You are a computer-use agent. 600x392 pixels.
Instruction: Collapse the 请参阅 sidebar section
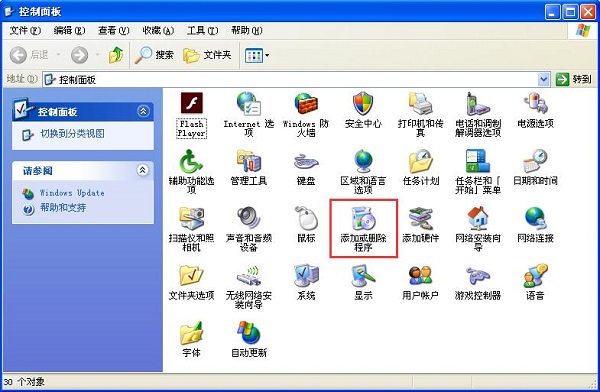[143, 170]
